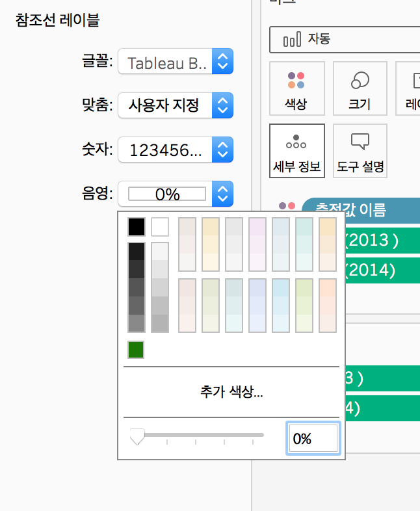Click the opacity slider handle
The height and width of the screenshot is (511, 420).
click(137, 436)
